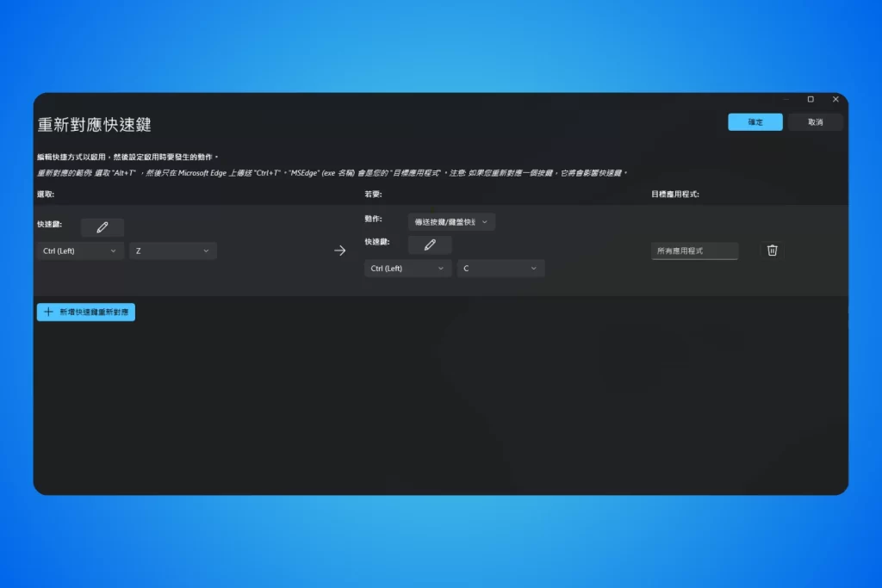
Task: Expand the C key dropdown
Action: click(500, 269)
